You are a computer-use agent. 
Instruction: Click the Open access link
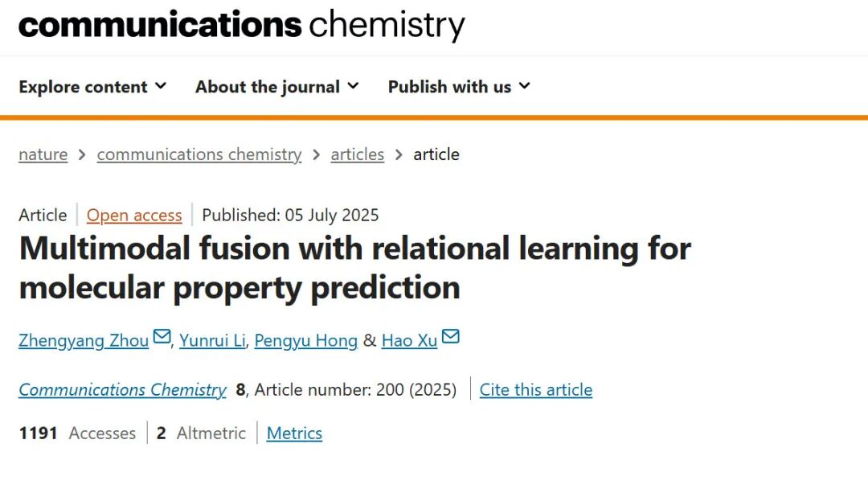pyautogui.click(x=134, y=215)
